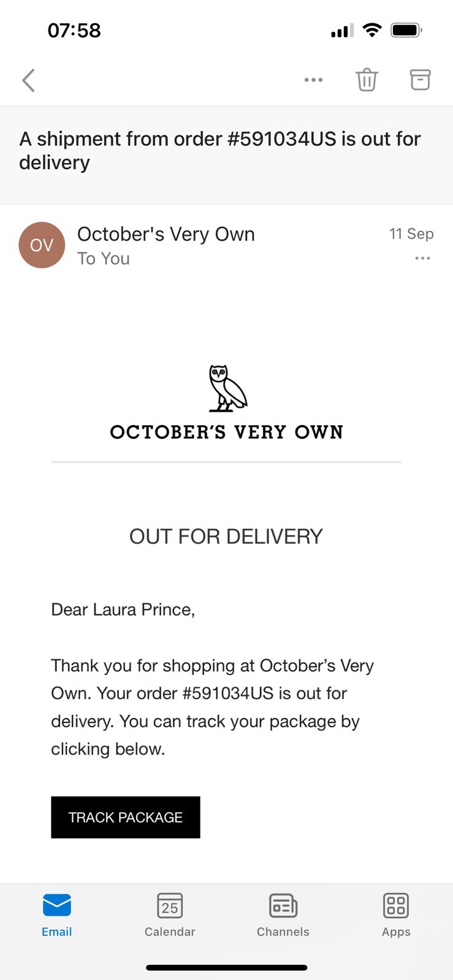Open the Calendar tab

[x=170, y=915]
